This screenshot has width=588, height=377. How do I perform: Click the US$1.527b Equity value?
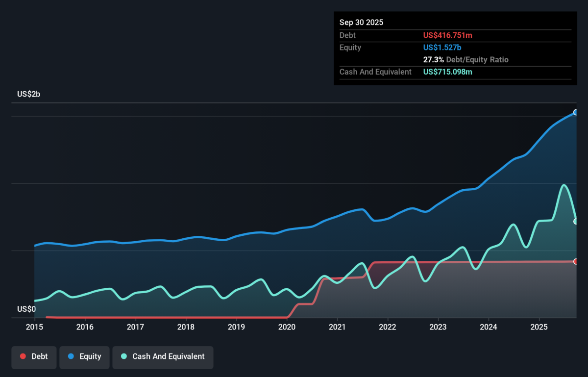(442, 48)
